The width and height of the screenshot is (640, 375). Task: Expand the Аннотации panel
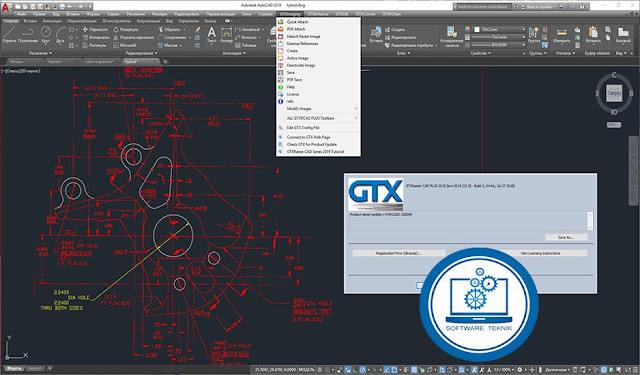coord(234,53)
